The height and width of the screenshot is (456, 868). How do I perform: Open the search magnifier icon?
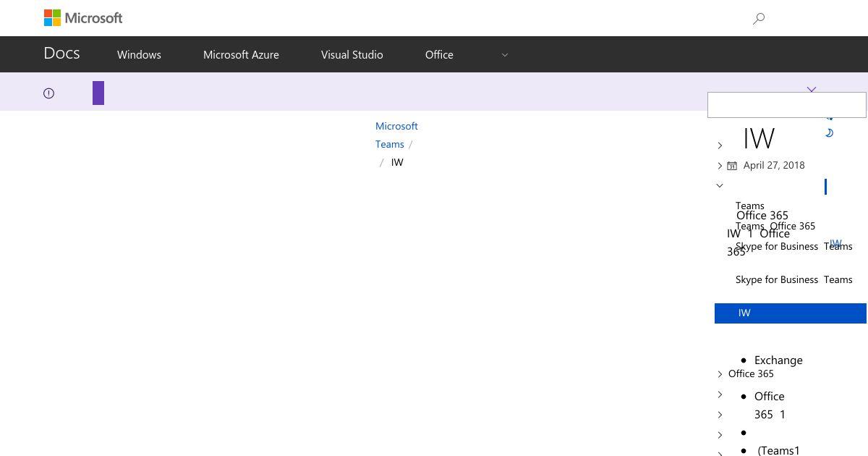[759, 19]
